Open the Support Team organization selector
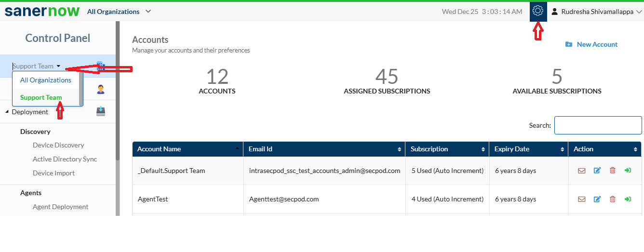Image resolution: width=644 pixels, height=252 pixels. [x=37, y=66]
